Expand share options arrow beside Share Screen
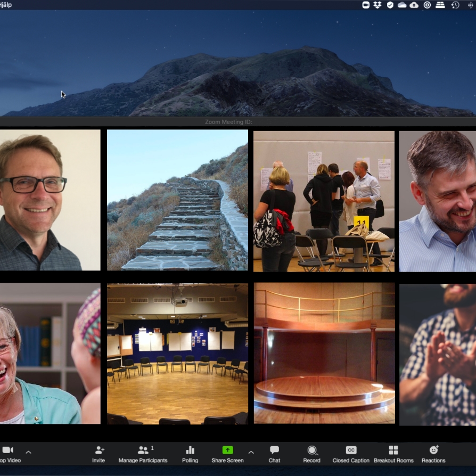 pos(251,453)
